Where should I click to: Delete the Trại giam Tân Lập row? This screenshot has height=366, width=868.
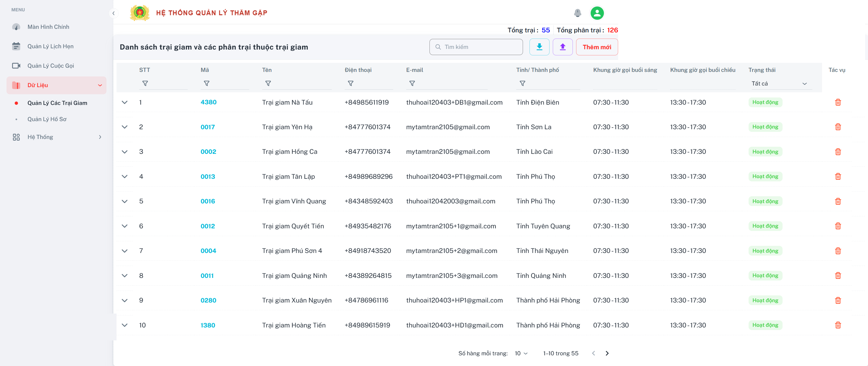pyautogui.click(x=838, y=177)
